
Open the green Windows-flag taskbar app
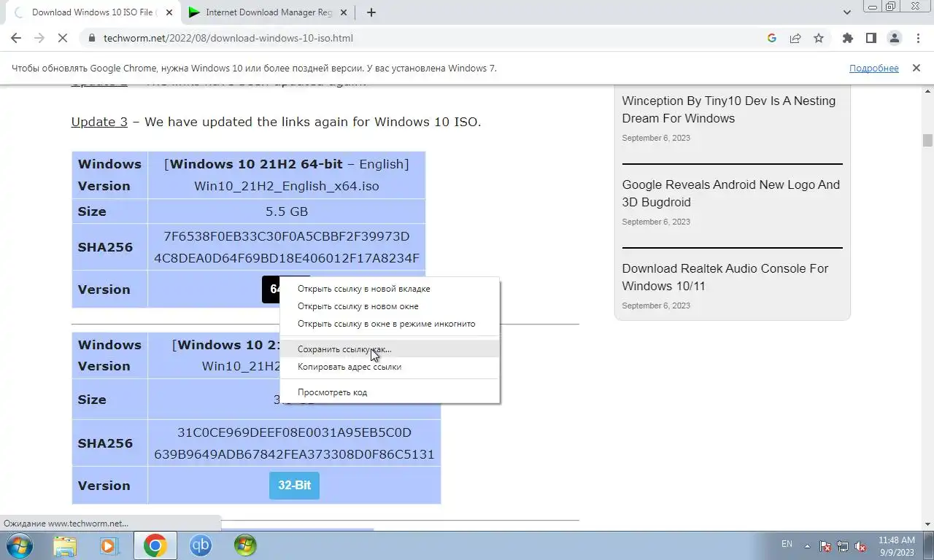tap(245, 545)
